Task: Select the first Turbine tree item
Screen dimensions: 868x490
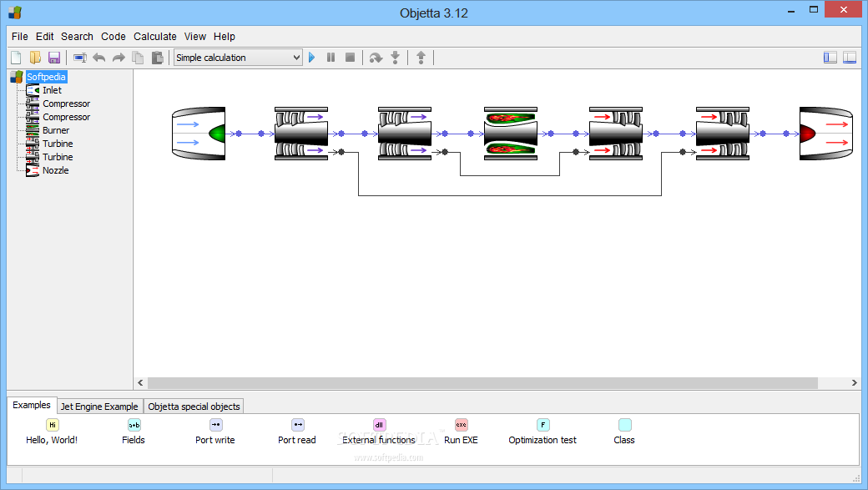Action: [x=58, y=144]
